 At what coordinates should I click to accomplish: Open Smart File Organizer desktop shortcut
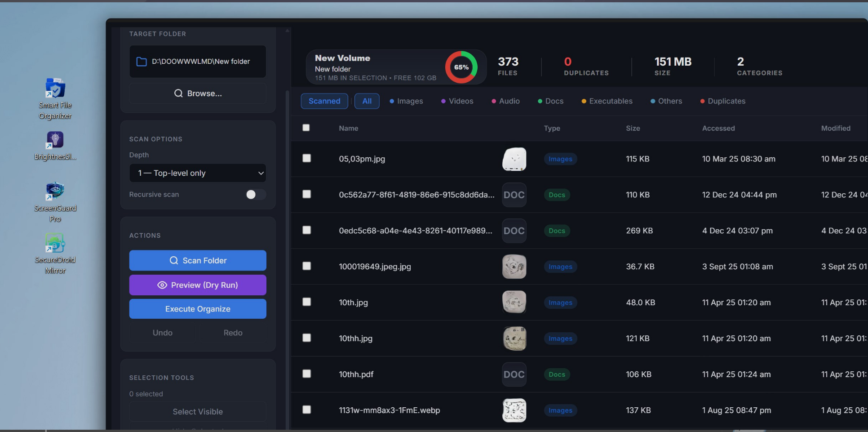[55, 99]
